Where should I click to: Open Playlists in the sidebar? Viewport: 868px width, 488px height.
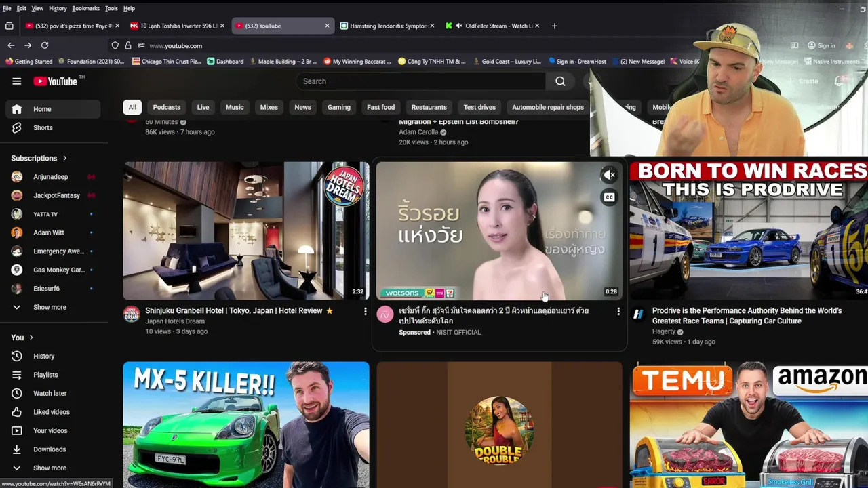click(53, 375)
